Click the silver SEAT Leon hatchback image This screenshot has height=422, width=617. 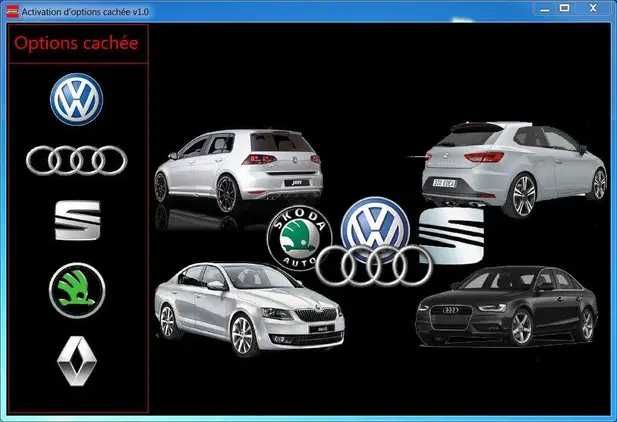coord(514,168)
